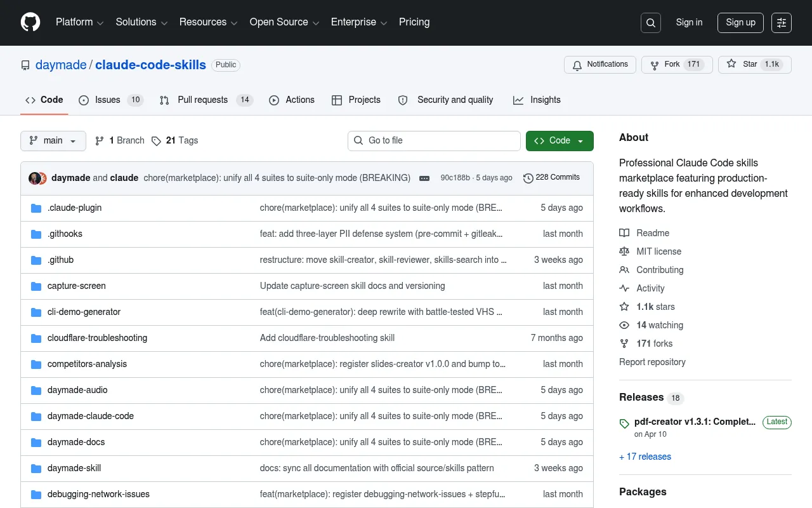
Task: Click the cloudflare-troubleshooting folder icon
Action: 36,338
